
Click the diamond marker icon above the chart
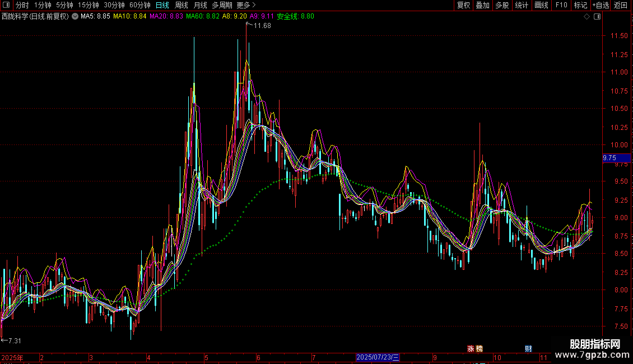587,17
